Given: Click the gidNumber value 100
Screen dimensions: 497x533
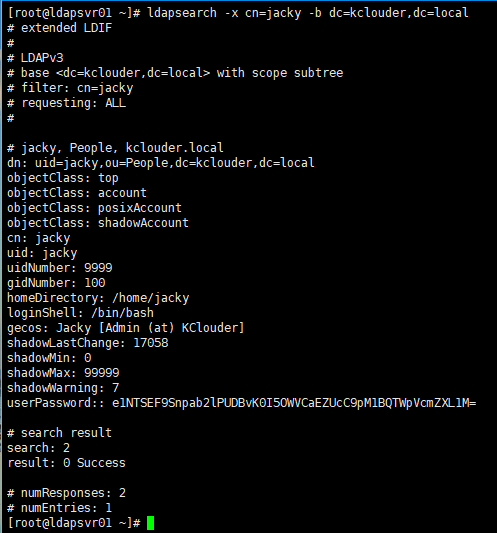Looking at the screenshot, I should (x=95, y=283).
